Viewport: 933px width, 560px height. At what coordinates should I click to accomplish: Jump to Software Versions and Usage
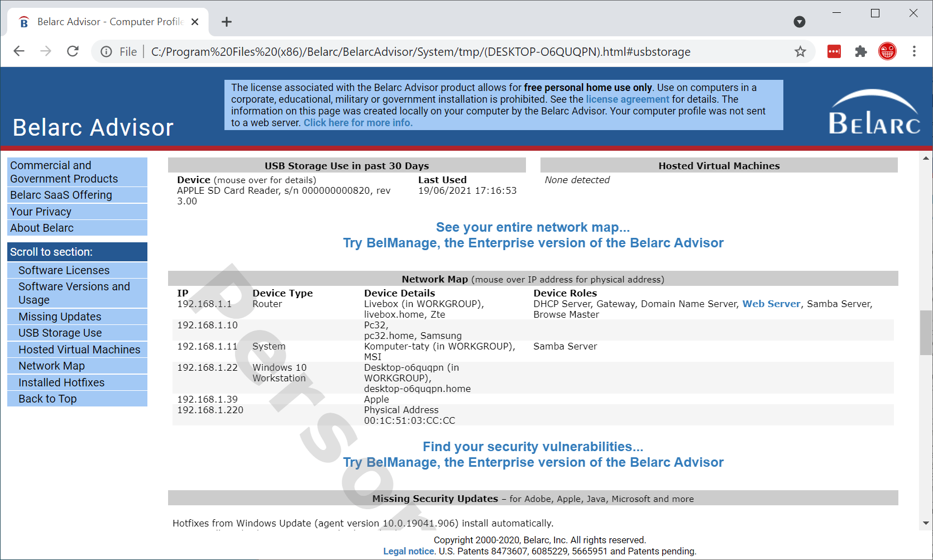(78, 293)
